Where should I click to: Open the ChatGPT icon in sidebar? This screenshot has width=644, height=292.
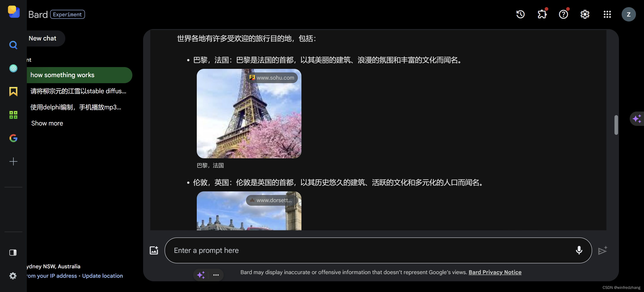13,68
